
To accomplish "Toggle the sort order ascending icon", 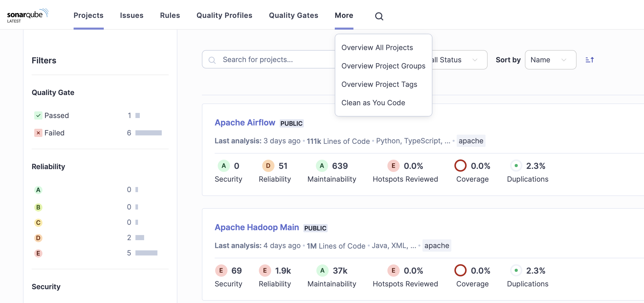I will pos(590,60).
